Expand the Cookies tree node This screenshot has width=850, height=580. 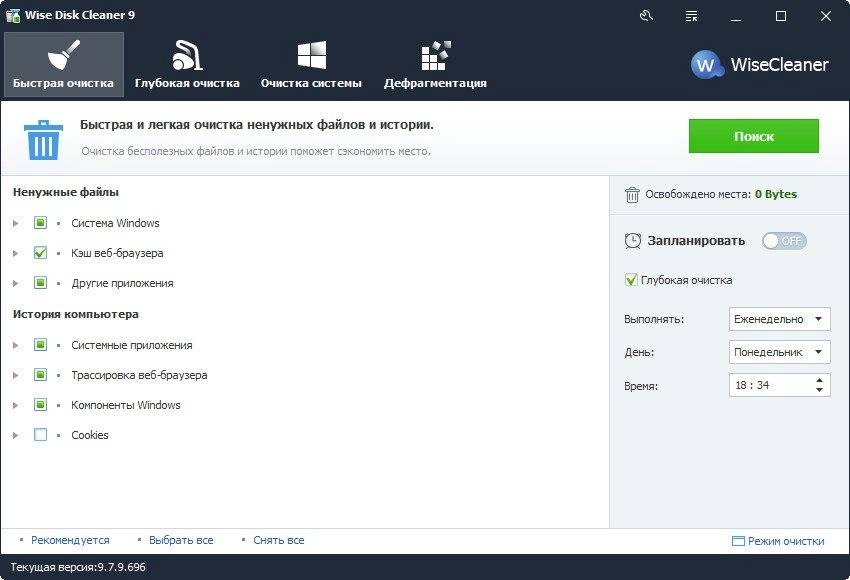click(16, 435)
